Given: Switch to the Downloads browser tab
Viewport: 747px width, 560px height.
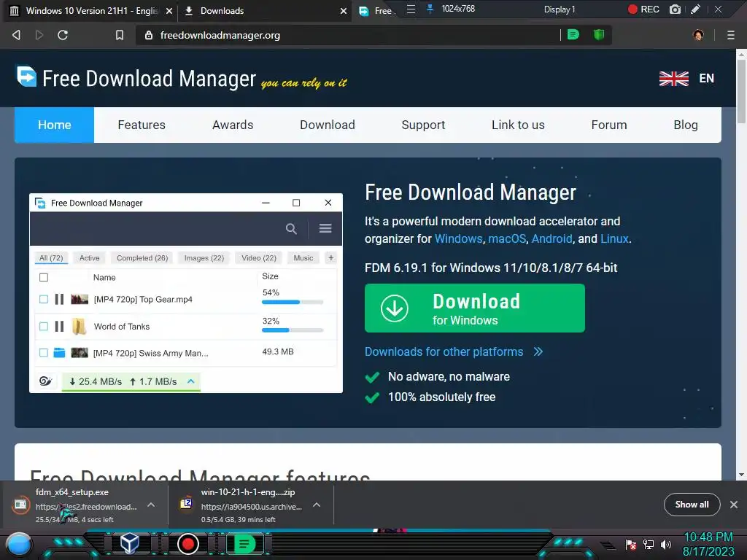Looking at the screenshot, I should point(264,11).
